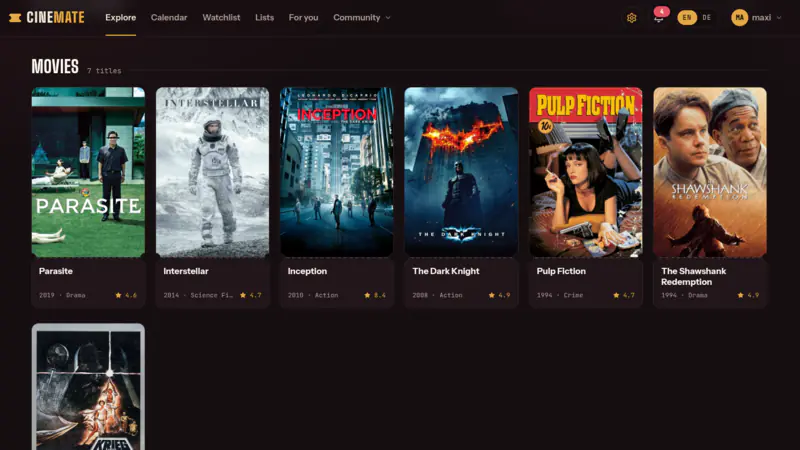Open The Dark Knight poster
Image resolution: width=800 pixels, height=450 pixels.
461,172
